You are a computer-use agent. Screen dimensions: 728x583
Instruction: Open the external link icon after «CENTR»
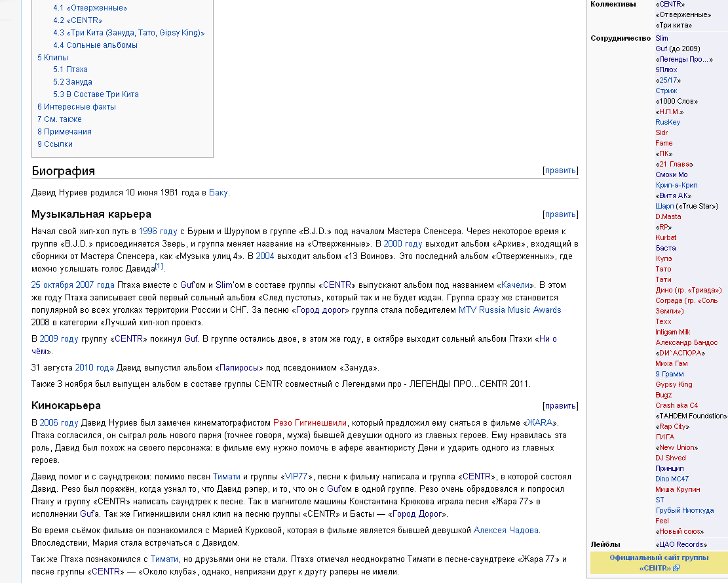pos(676,568)
